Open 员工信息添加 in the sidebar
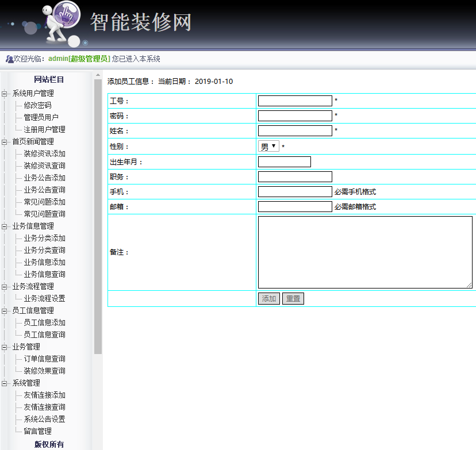The height and width of the screenshot is (450, 476). [45, 322]
